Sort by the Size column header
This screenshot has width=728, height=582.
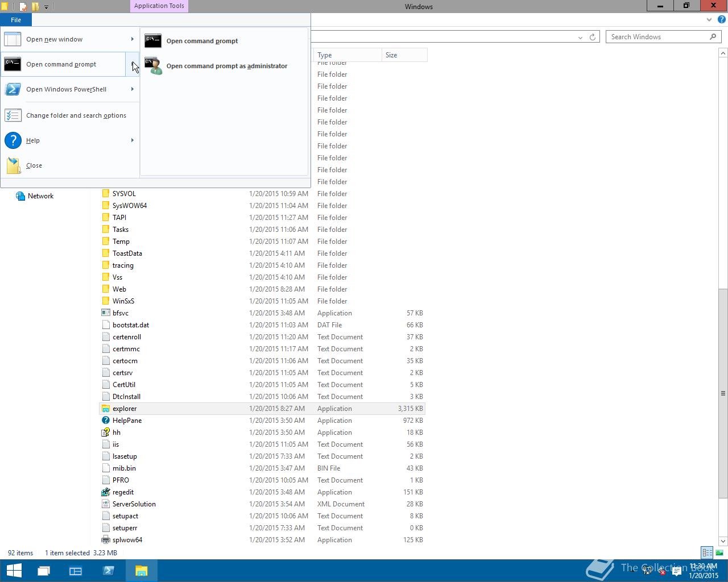404,55
